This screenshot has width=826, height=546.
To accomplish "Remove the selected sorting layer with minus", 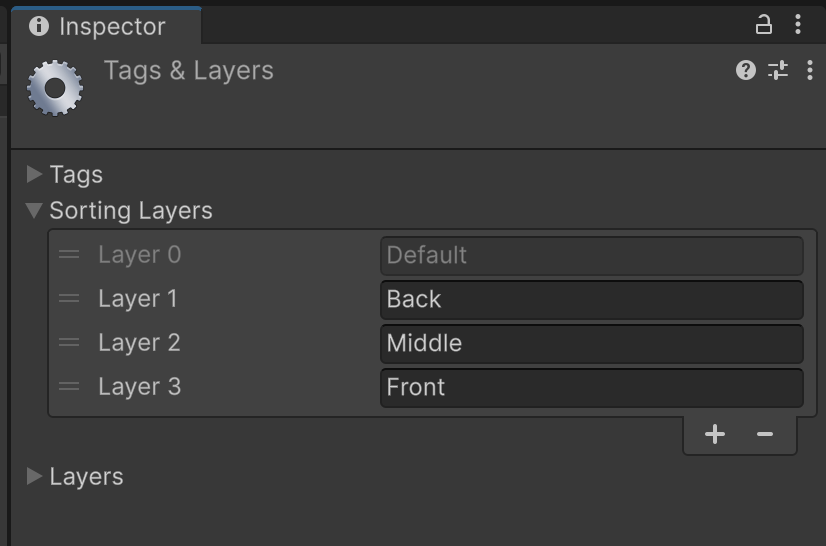I will click(x=765, y=434).
